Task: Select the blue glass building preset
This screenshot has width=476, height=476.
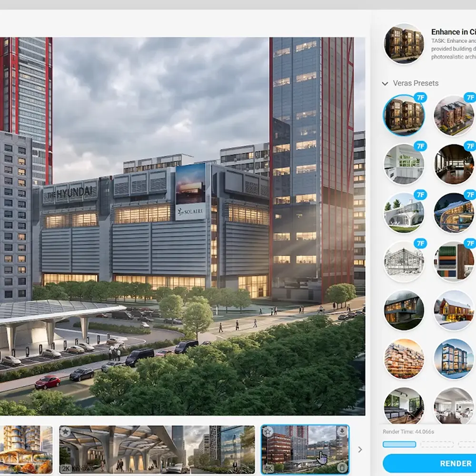Action: 455,359
